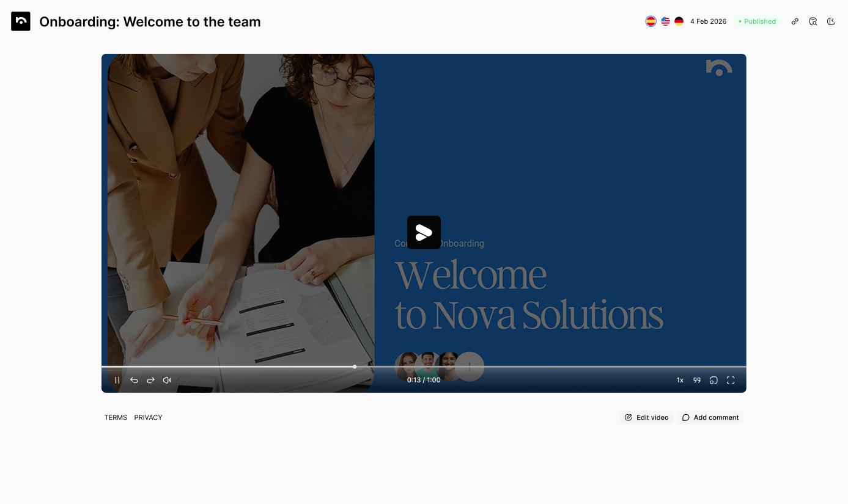
Task: Enter fullscreen mode
Action: pos(731,380)
